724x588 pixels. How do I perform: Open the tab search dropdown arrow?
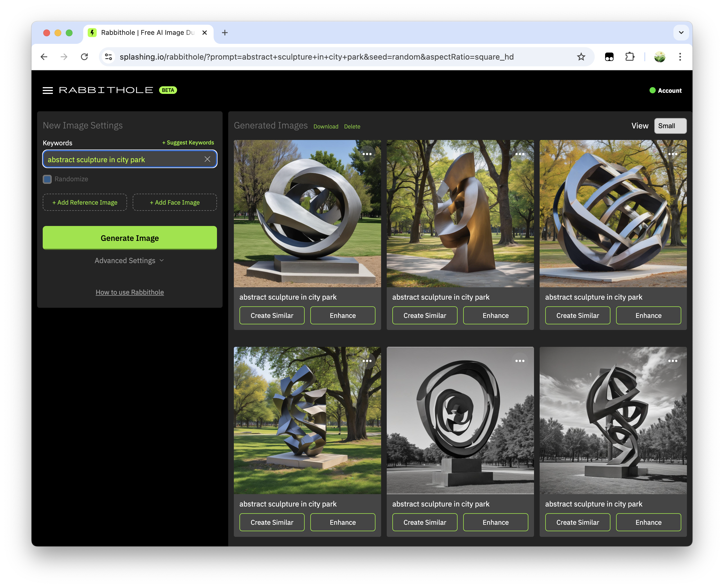pos(681,33)
